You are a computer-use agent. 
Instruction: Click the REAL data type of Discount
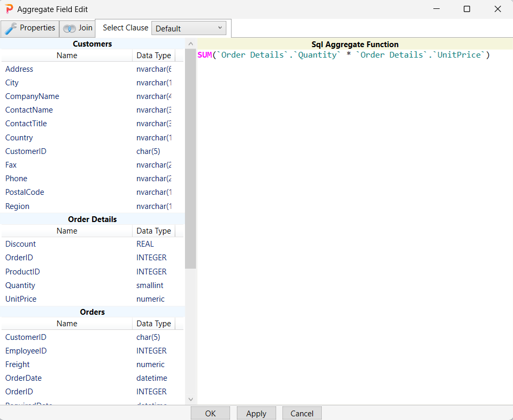click(145, 244)
